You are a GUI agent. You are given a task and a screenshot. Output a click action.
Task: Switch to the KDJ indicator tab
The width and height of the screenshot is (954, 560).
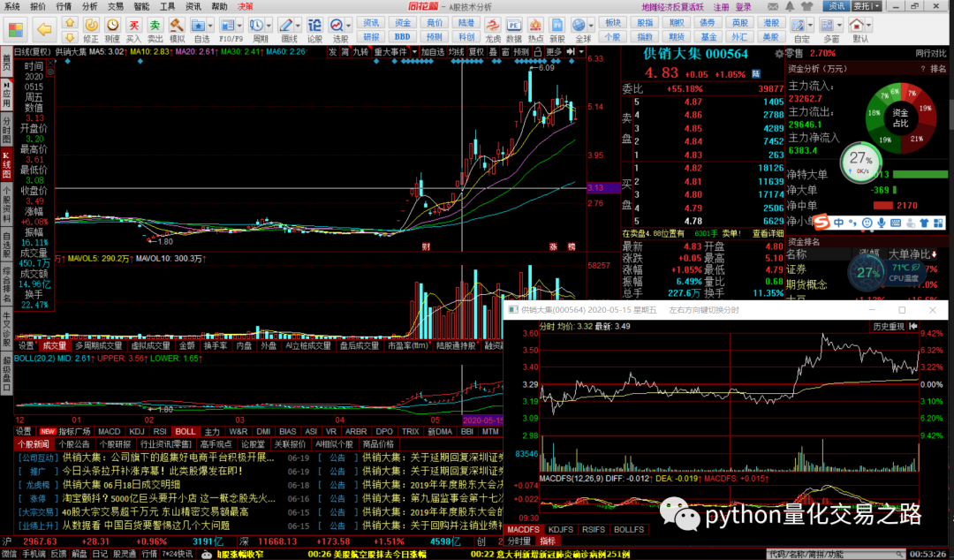pos(137,432)
